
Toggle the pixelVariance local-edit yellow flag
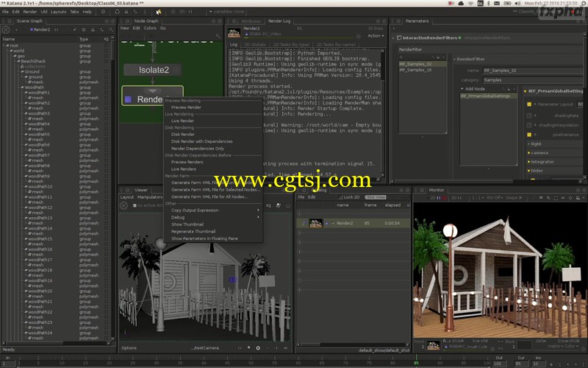click(x=529, y=135)
